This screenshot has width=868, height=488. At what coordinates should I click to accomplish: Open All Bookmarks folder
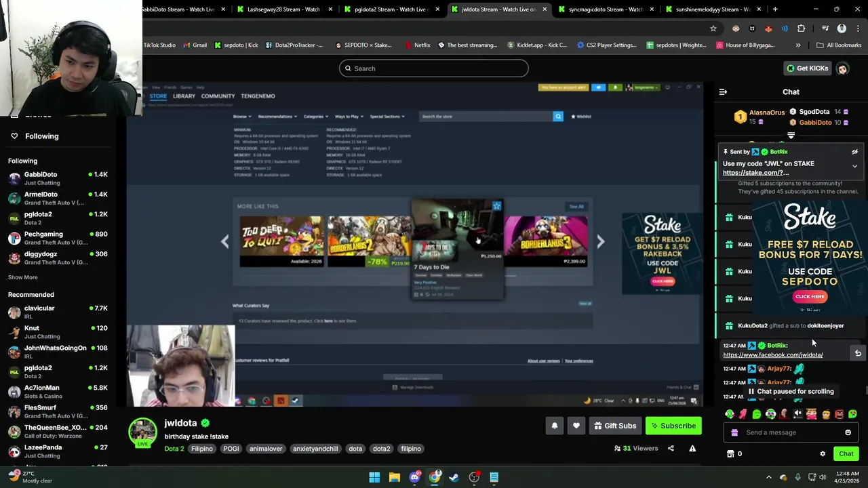pyautogui.click(x=838, y=45)
